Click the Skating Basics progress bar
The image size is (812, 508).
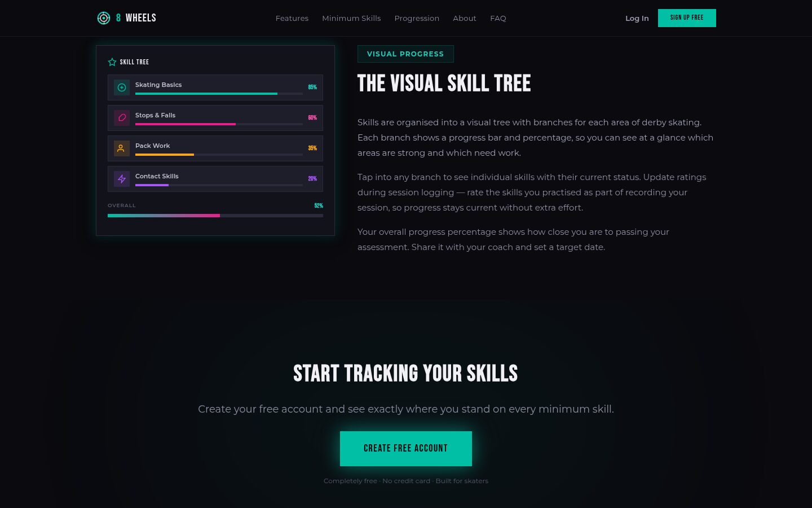tap(219, 94)
